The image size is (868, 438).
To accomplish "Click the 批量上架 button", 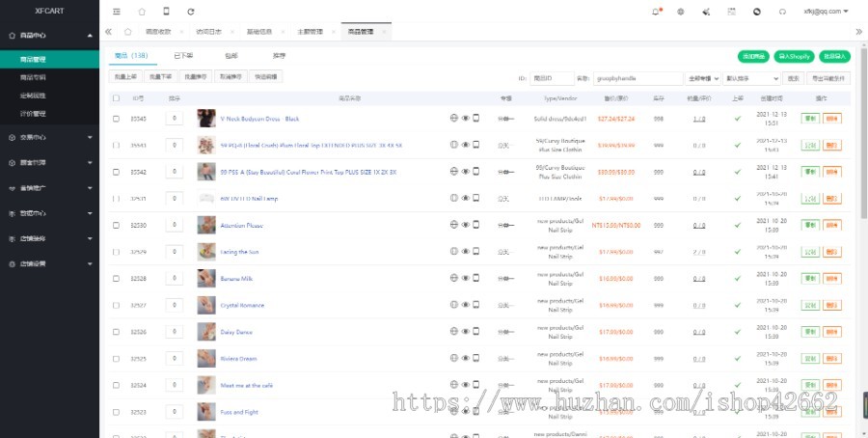I will (x=125, y=77).
